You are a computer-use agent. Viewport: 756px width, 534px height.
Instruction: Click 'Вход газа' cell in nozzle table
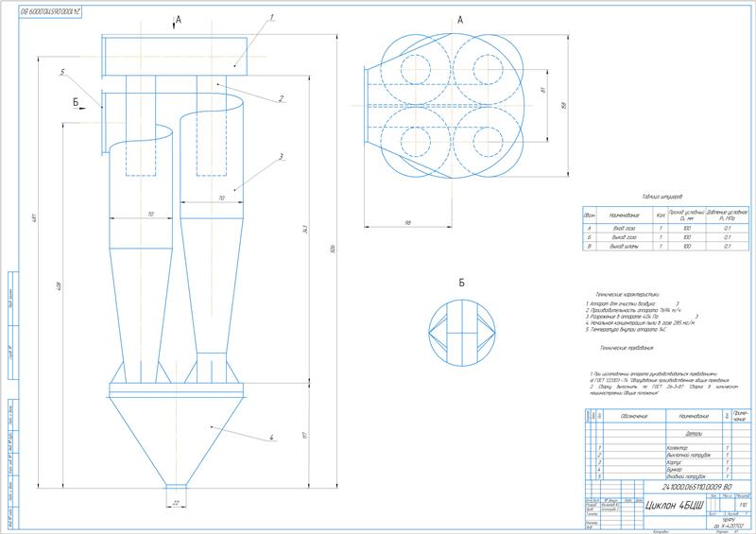(625, 228)
